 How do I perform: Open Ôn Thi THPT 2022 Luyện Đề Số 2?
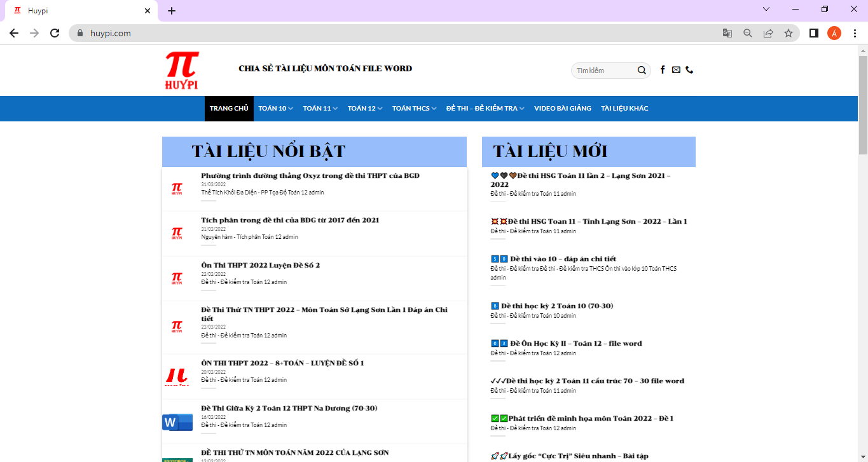(261, 266)
